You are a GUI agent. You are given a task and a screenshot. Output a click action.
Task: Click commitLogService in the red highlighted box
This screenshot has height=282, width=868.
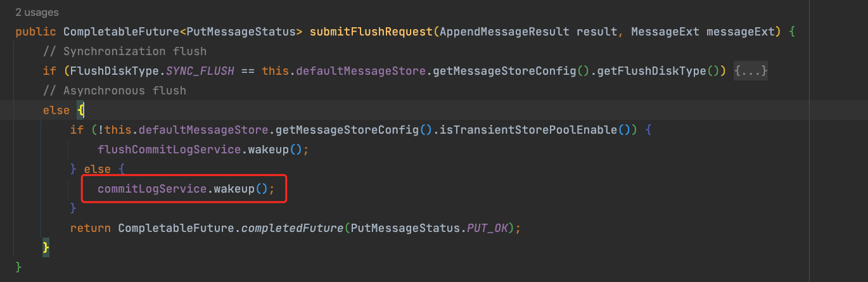point(153,189)
